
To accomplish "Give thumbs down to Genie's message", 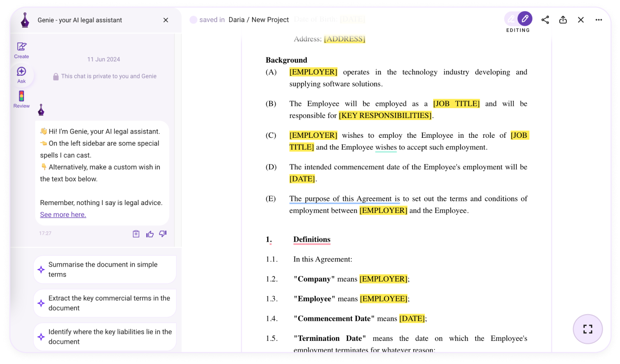I will click(163, 234).
